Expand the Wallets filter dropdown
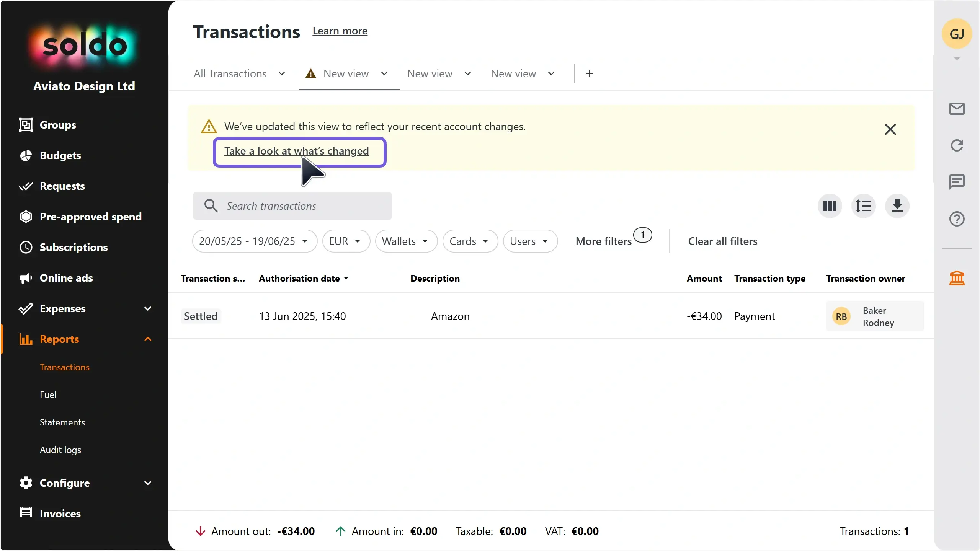The height and width of the screenshot is (551, 980). click(x=406, y=241)
